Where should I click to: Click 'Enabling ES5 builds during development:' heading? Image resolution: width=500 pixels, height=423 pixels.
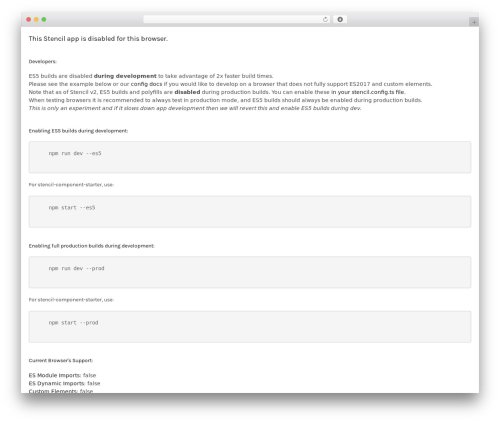coord(78,131)
